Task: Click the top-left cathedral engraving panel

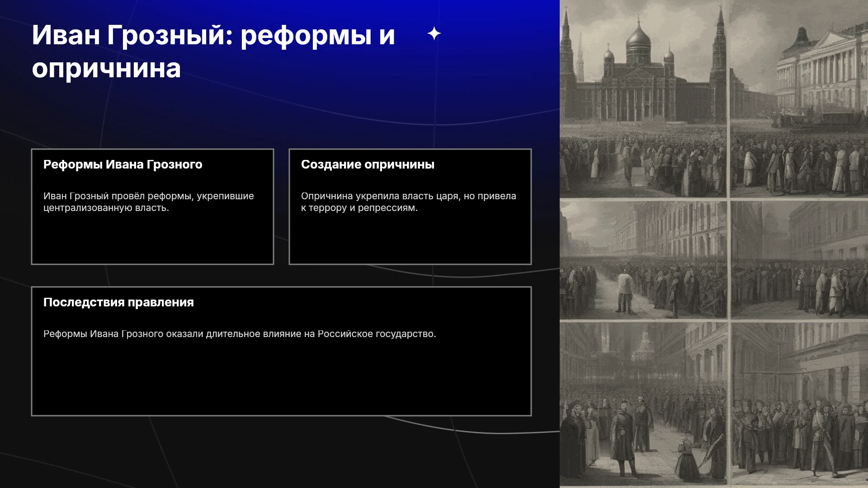Action: (x=643, y=99)
